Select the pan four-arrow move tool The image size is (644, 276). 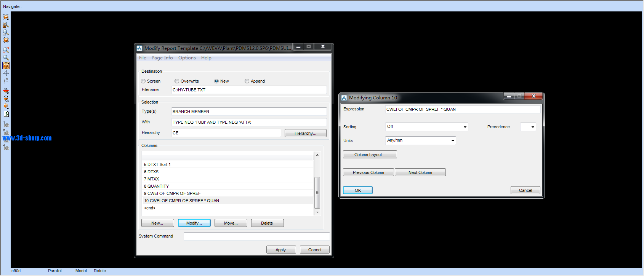coord(6,73)
